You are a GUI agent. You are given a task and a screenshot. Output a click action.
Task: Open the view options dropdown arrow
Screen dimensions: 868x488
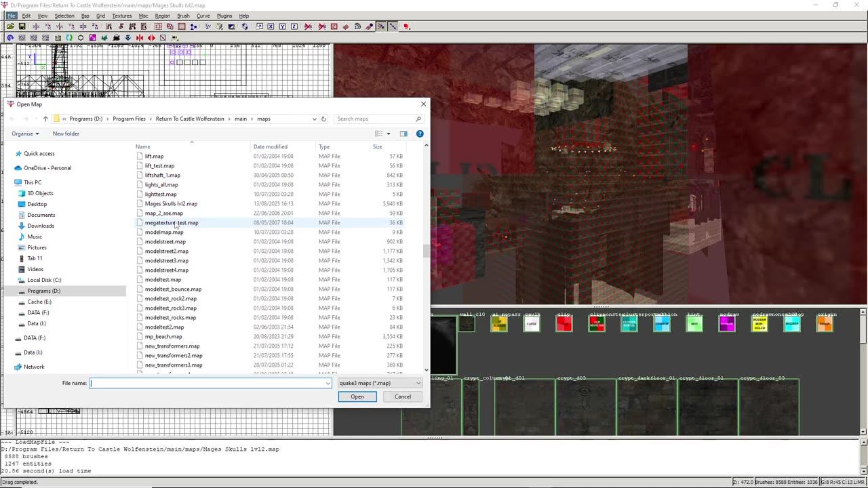pos(389,134)
